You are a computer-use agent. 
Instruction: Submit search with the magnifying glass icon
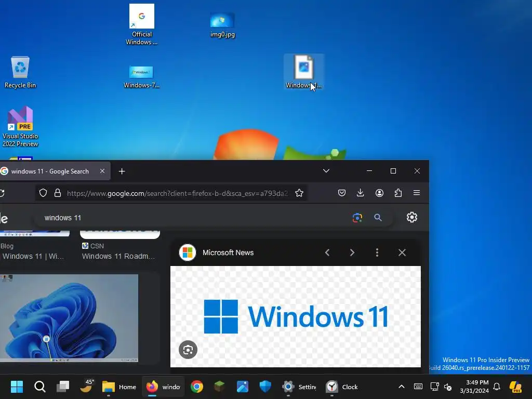378,218
